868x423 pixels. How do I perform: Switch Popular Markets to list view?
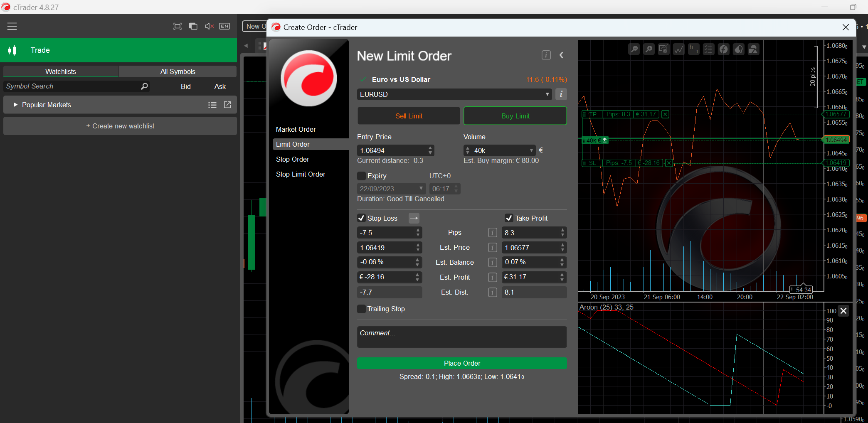point(212,105)
